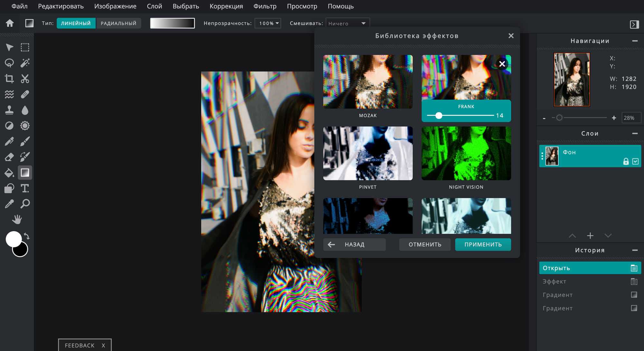Select the Crop tool

click(9, 79)
